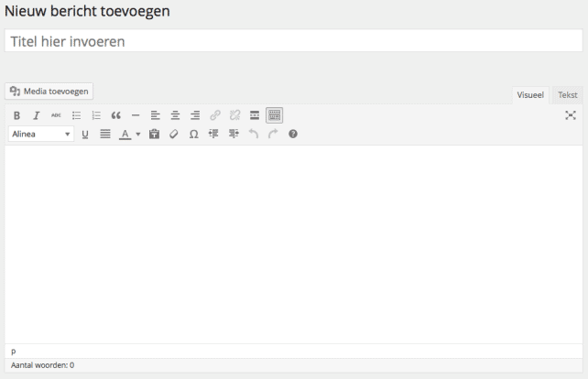Toggle the extra toolbar row button
This screenshot has width=588, height=379.
click(275, 115)
